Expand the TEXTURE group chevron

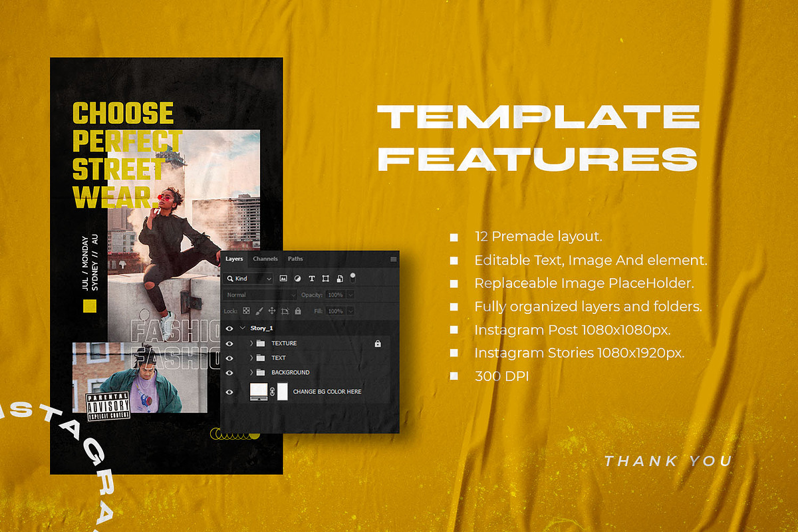coord(251,343)
